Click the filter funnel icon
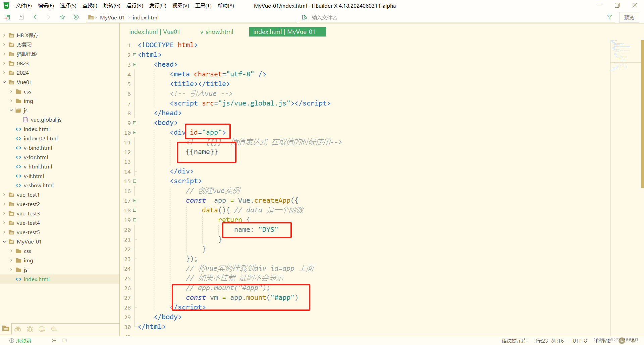 (x=609, y=17)
